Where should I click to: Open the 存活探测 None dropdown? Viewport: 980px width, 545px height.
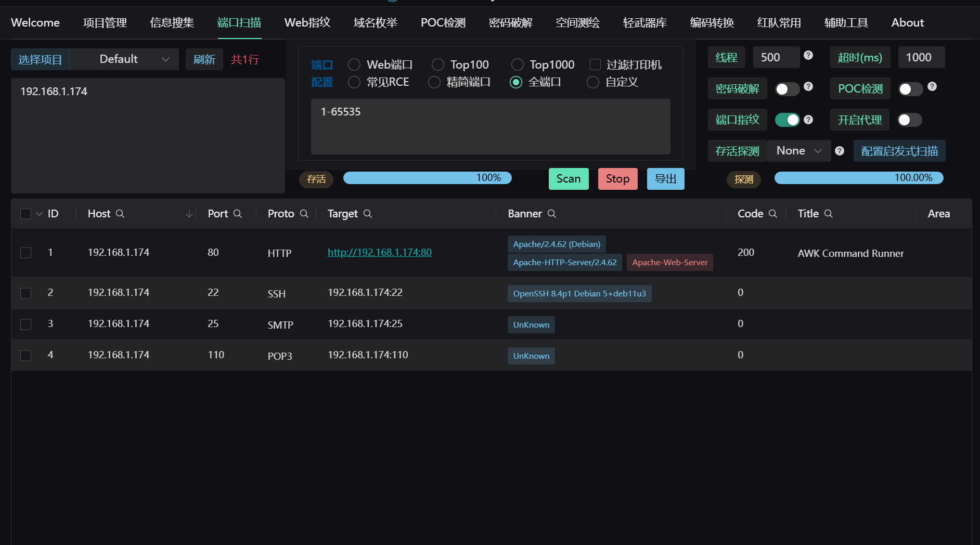(799, 151)
